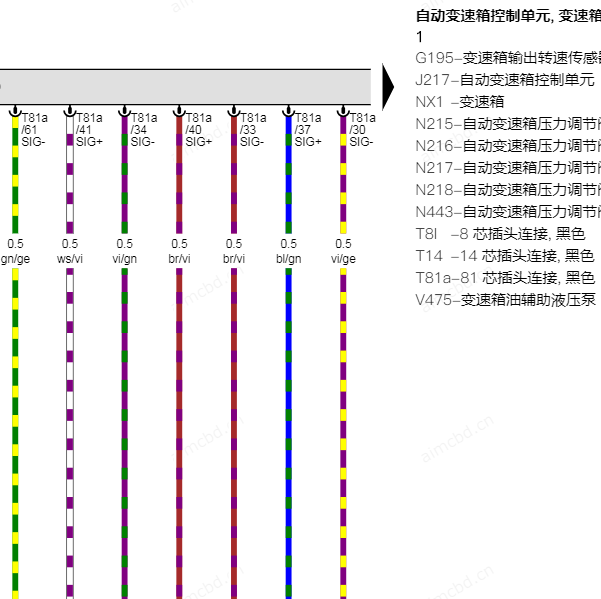Click the connector pin symbol at T81a/37
601x599 pixels.
pos(289,111)
